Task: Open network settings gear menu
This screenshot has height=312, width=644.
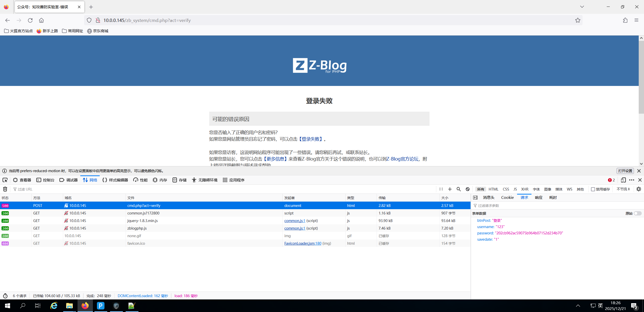Action: 639,189
